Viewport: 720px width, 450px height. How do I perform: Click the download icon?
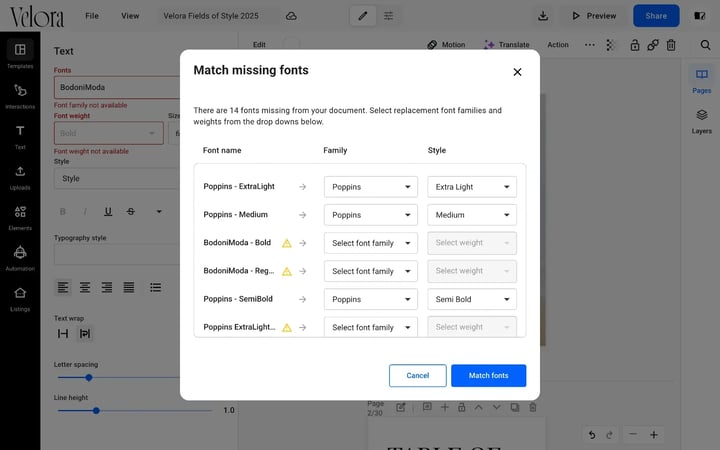tap(543, 16)
